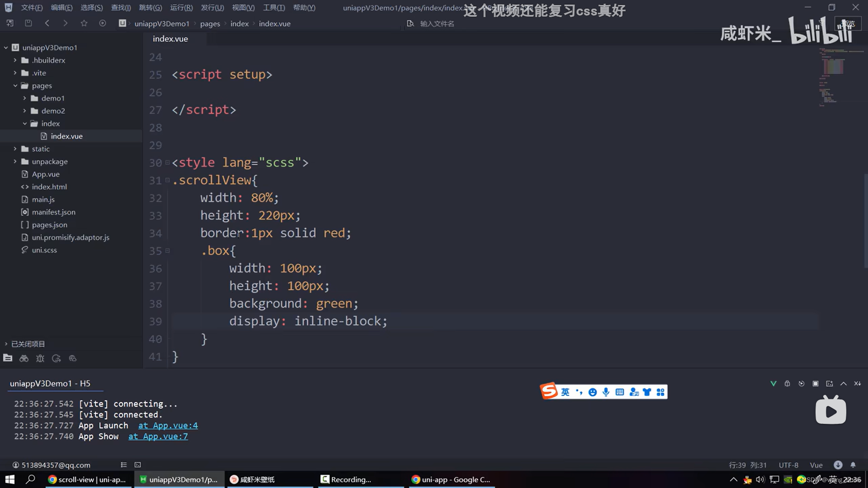Toggle Sogou punctuation mode button
Viewport: 868px width, 488px height.
[579, 392]
